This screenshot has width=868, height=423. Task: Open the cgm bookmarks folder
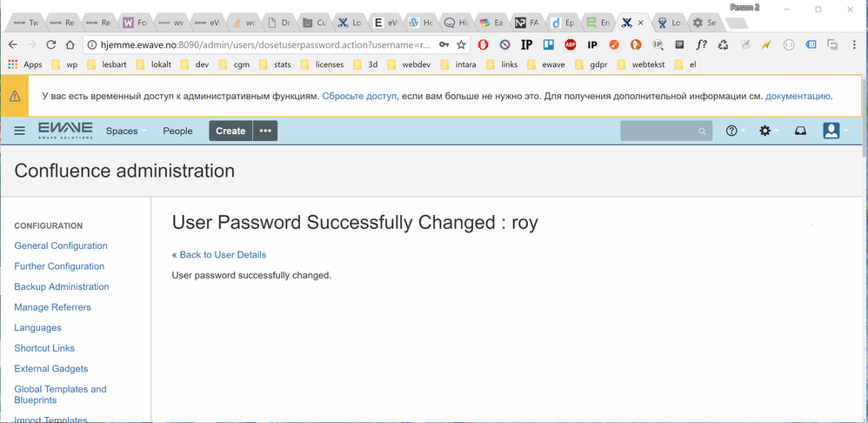pyautogui.click(x=234, y=64)
